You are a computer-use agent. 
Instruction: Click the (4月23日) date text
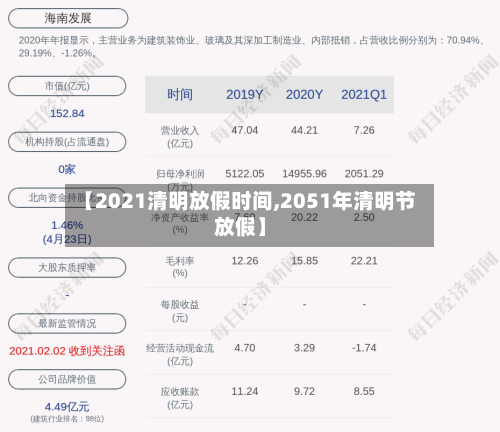coord(67,239)
